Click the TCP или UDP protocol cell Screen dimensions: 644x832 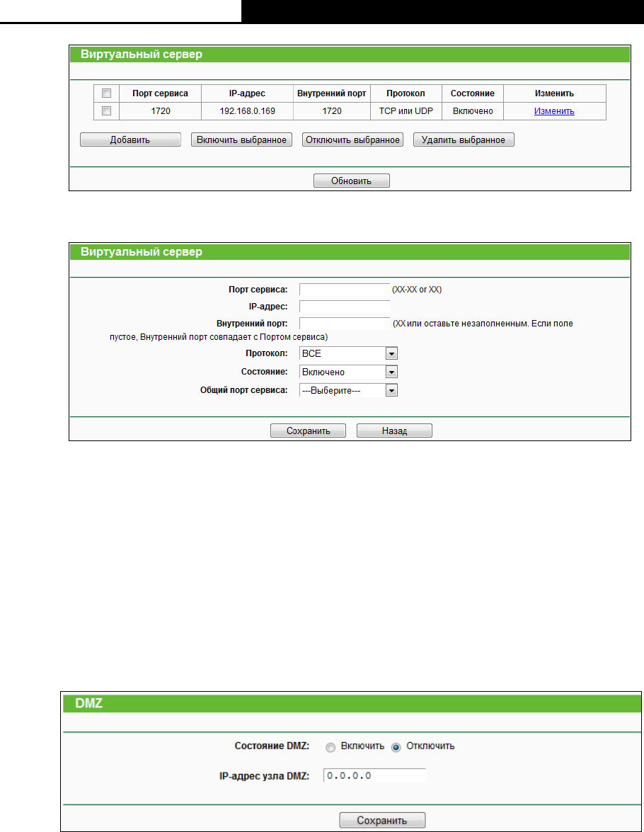(x=406, y=111)
